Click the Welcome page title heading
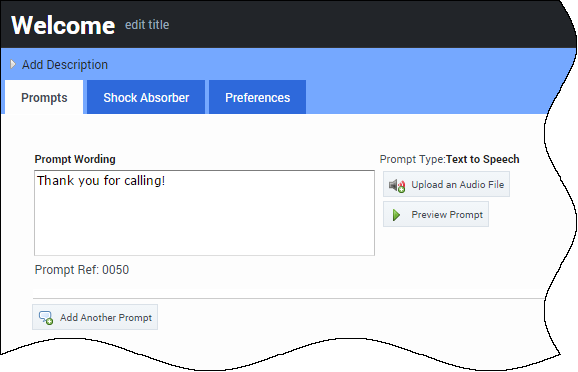The height and width of the screenshot is (372, 578). [x=63, y=25]
